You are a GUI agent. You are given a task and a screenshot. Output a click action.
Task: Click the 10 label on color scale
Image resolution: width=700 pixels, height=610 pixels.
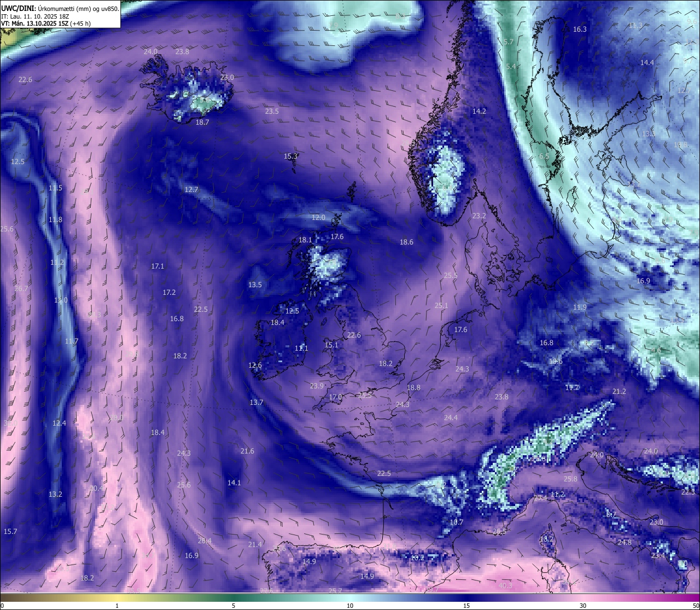pos(350,606)
